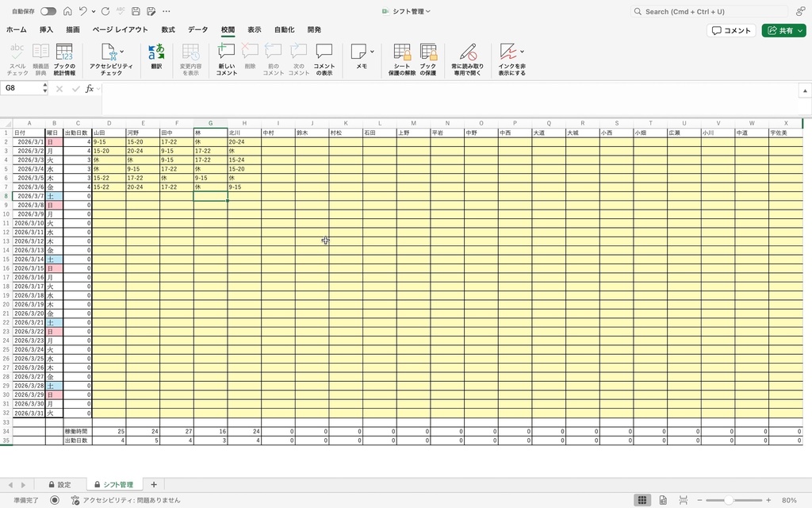Open the undo history dropdown arrow

94,11
